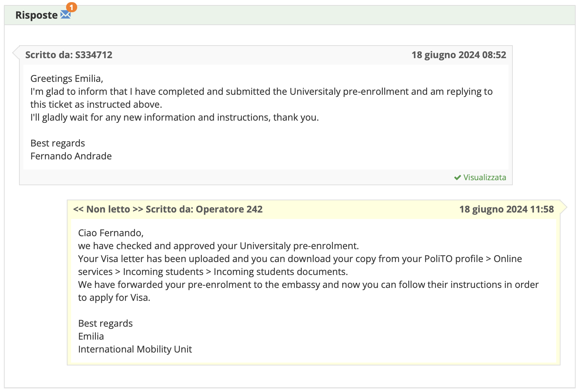
Task: Click the green checkmark next to Visualizzata
Action: click(x=457, y=177)
